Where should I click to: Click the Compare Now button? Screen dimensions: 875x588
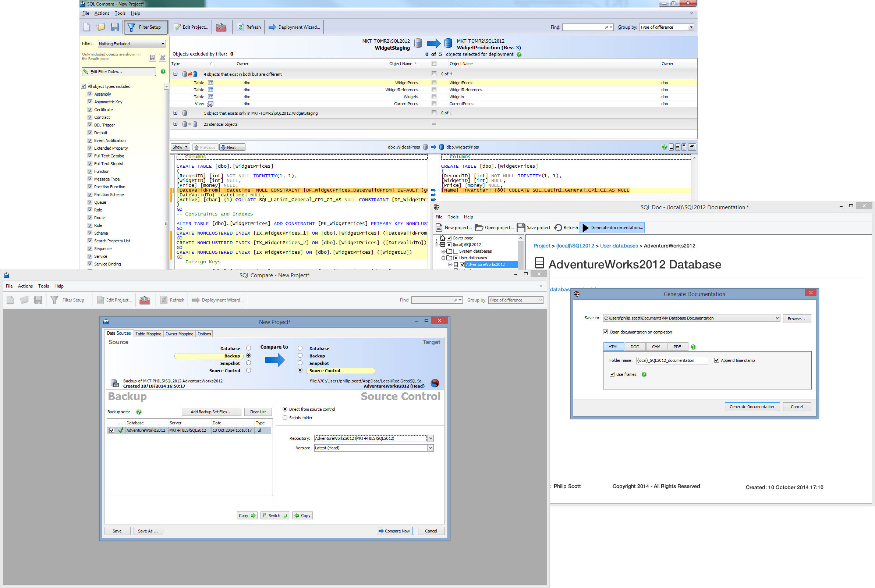coord(394,531)
